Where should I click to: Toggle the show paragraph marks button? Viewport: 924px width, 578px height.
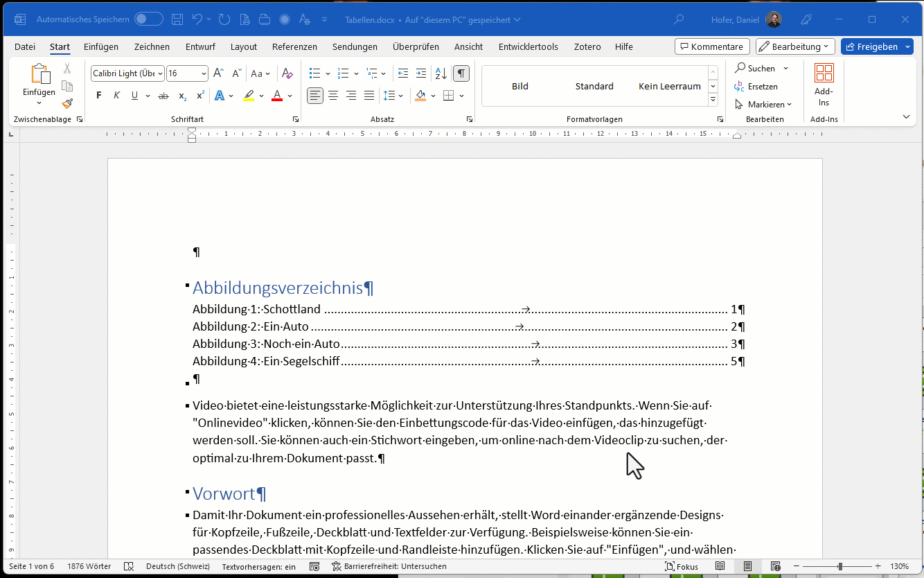(x=461, y=73)
